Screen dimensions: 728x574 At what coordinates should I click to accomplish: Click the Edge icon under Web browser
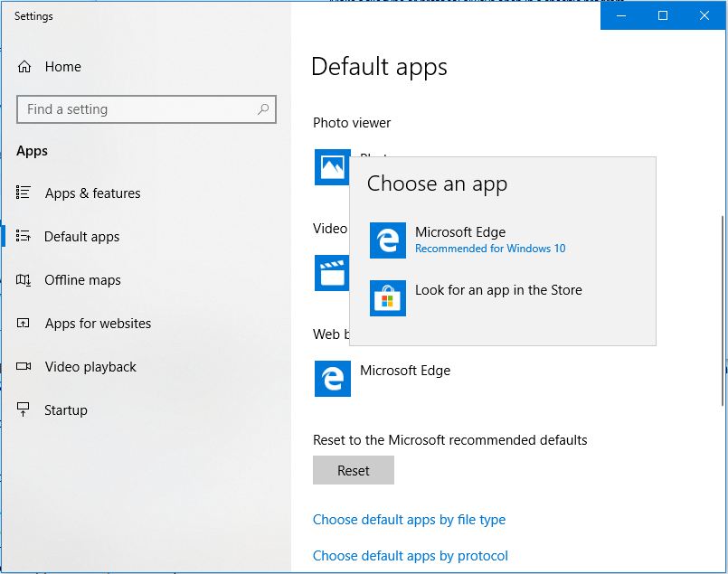coord(332,379)
